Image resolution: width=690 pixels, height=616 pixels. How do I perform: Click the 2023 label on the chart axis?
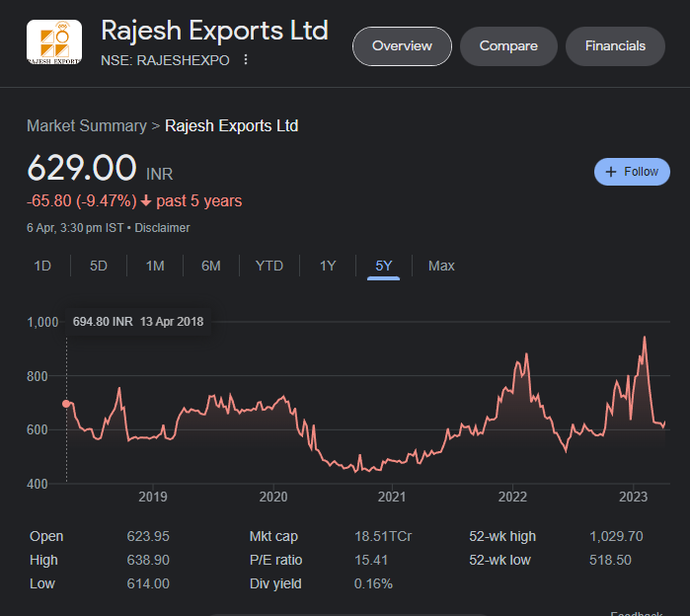coord(633,497)
